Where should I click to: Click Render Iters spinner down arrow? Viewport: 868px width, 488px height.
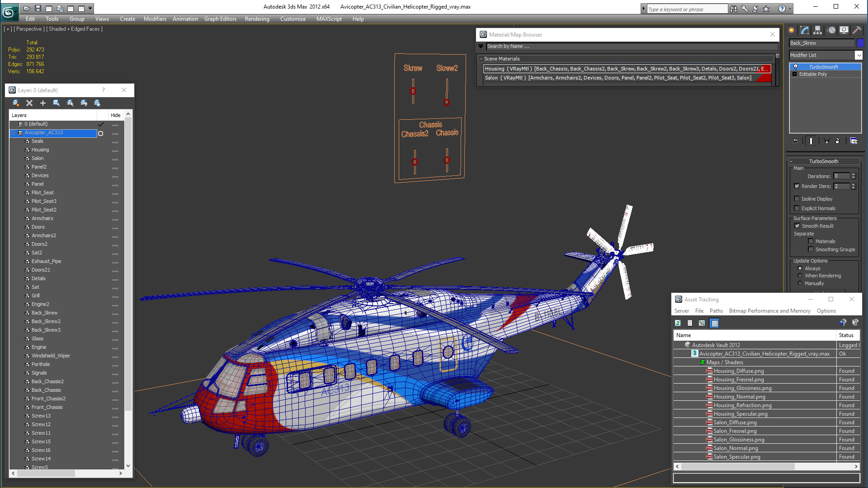(x=854, y=188)
